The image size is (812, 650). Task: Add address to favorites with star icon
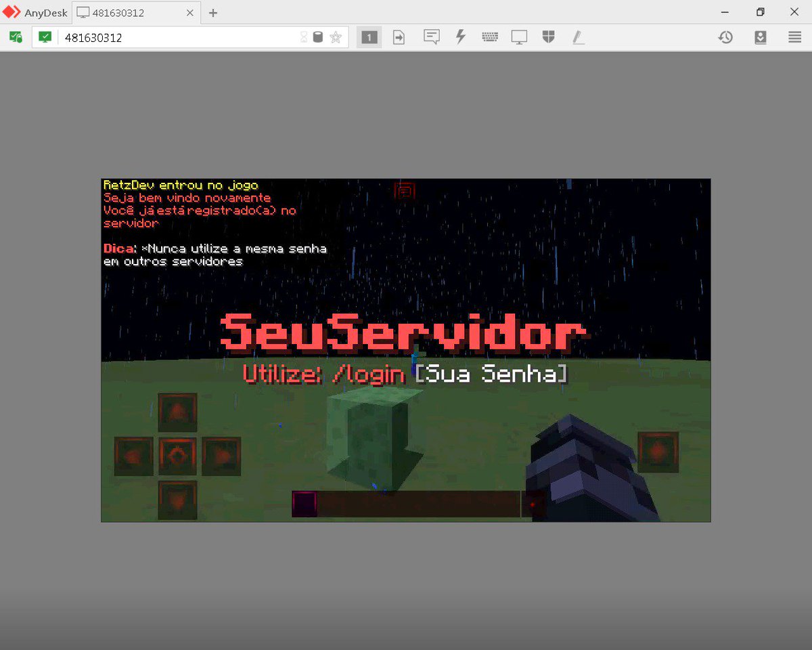coord(336,37)
